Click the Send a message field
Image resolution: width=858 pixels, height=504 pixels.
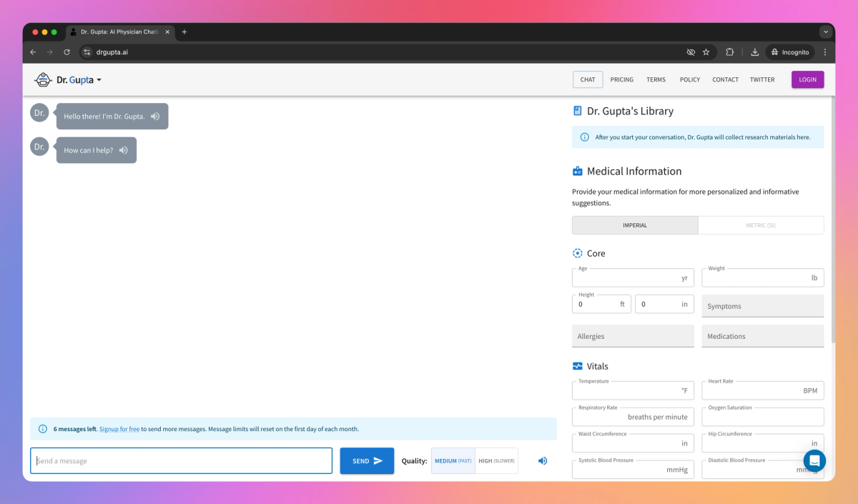tap(181, 461)
